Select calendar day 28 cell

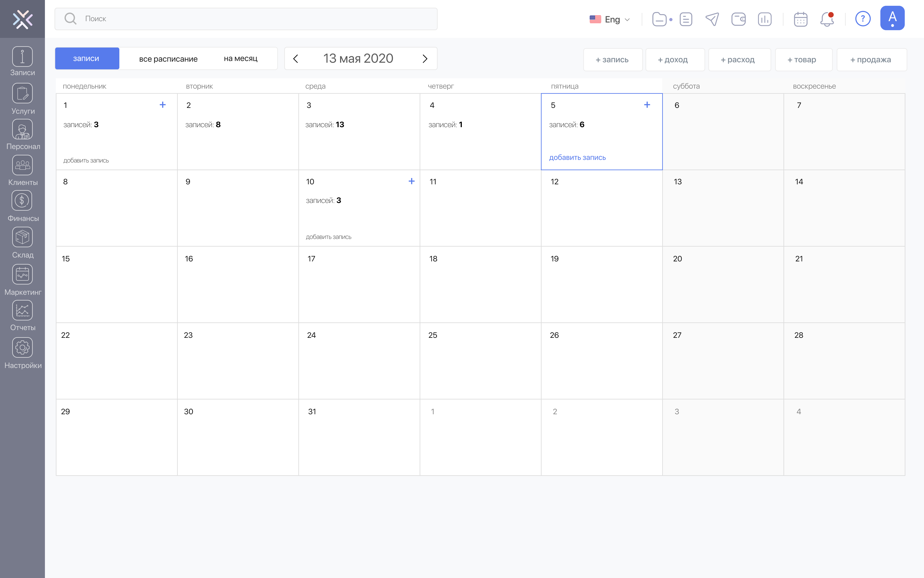[x=844, y=361]
